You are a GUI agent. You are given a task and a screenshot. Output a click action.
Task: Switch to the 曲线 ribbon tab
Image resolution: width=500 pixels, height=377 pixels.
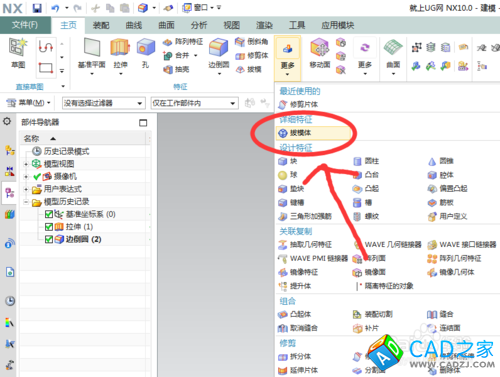(x=134, y=25)
